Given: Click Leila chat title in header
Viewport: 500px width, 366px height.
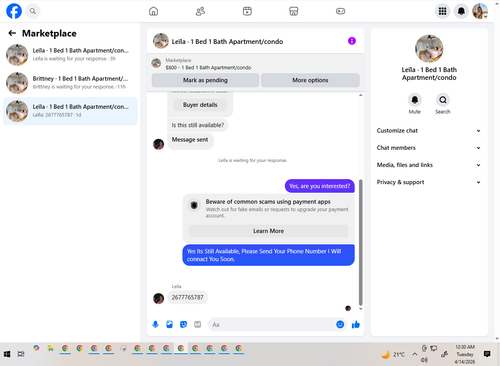Looking at the screenshot, I should point(227,42).
